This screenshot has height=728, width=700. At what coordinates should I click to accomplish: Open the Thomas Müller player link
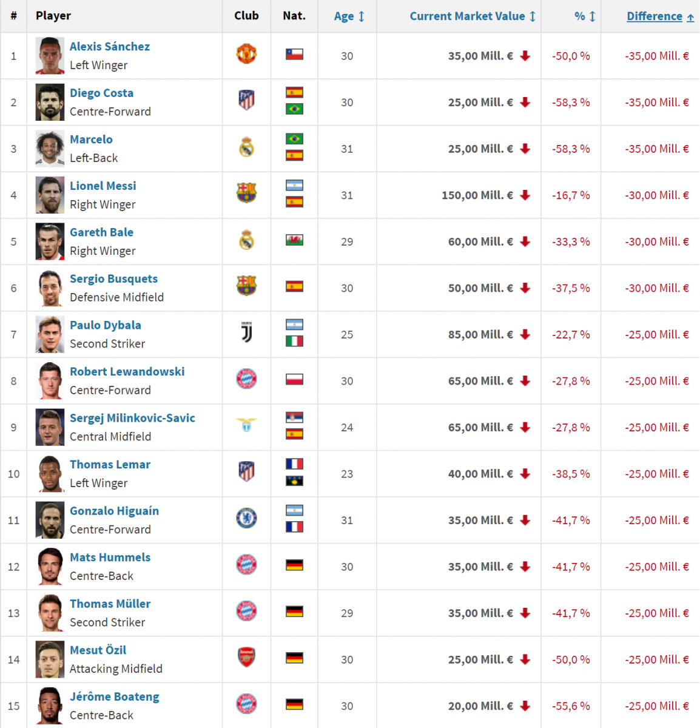coord(110,604)
